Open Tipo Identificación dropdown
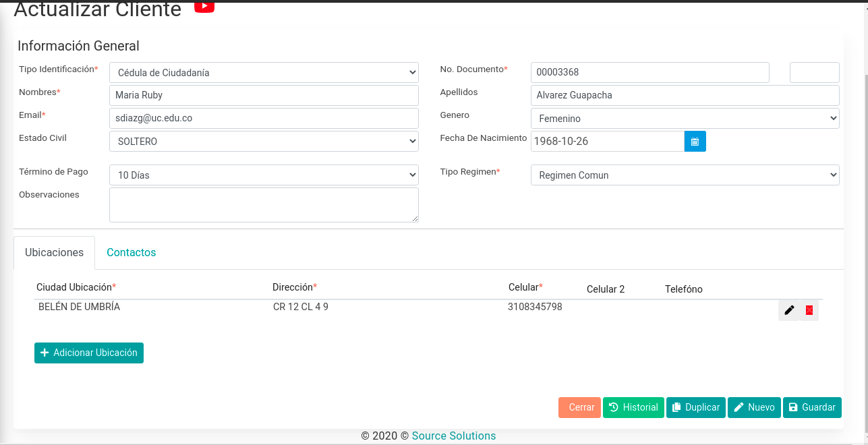Image resolution: width=868 pixels, height=445 pixels. pyautogui.click(x=264, y=73)
